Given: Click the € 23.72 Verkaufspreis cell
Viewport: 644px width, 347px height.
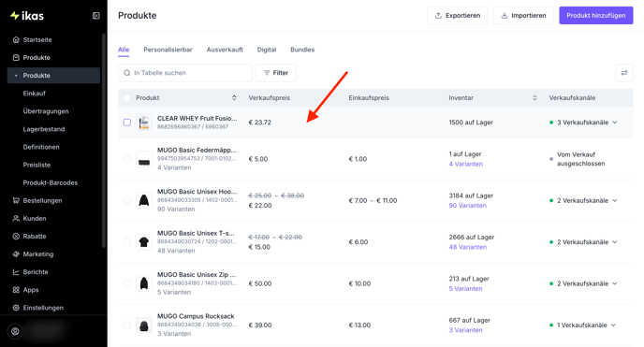Looking at the screenshot, I should coord(259,123).
